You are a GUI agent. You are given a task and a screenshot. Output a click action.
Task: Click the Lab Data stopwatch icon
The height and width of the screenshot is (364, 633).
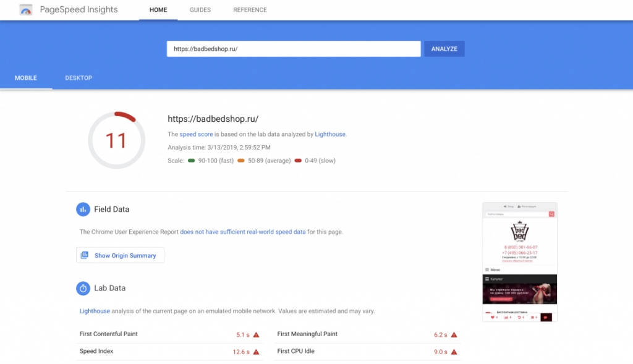[x=83, y=288]
